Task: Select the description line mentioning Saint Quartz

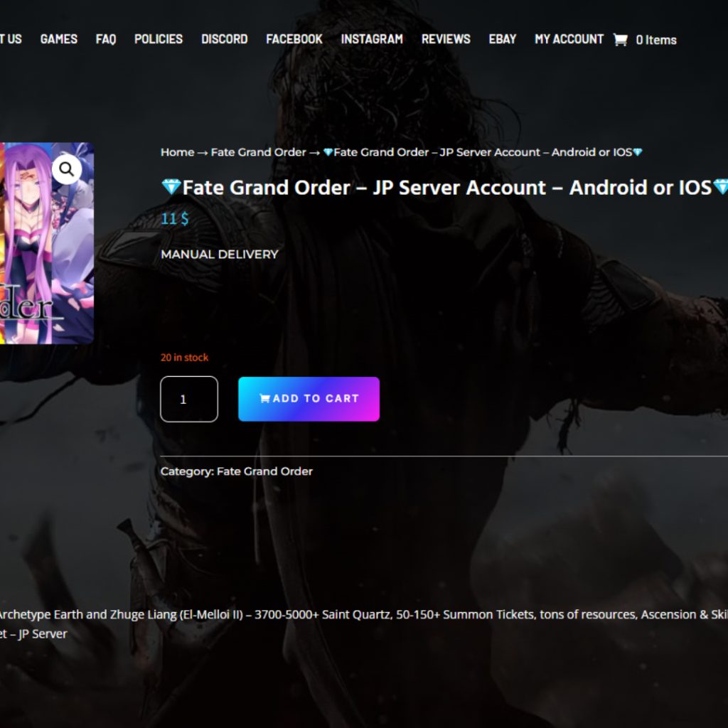Action: pyautogui.click(x=364, y=614)
